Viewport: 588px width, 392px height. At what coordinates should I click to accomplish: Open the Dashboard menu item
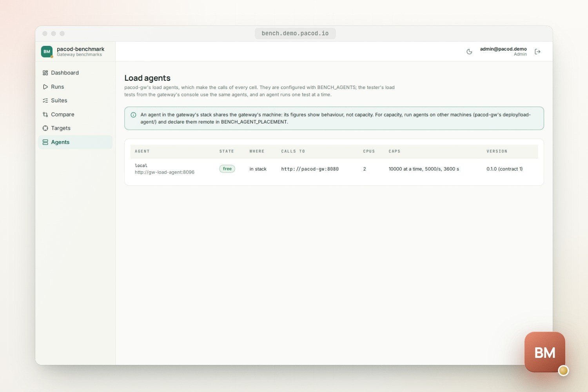click(75, 73)
